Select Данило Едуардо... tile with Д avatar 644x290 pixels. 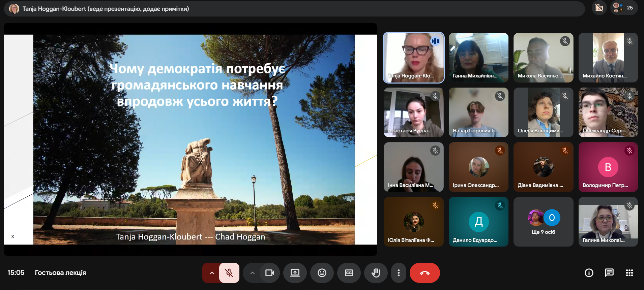tap(478, 222)
